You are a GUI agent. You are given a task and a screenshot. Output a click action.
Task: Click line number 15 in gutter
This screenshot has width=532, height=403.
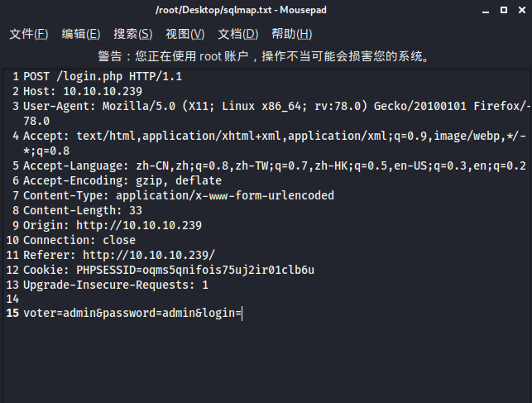point(12,313)
